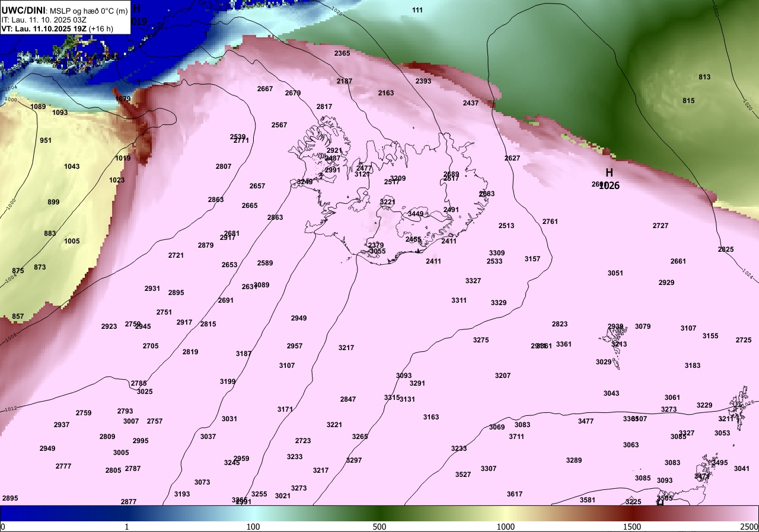
Task: Click the value 1005 in yellow area
Action: pyautogui.click(x=72, y=241)
